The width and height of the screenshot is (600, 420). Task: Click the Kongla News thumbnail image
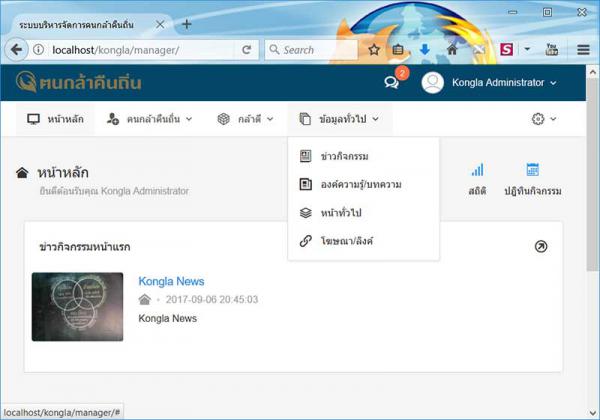pyautogui.click(x=77, y=306)
